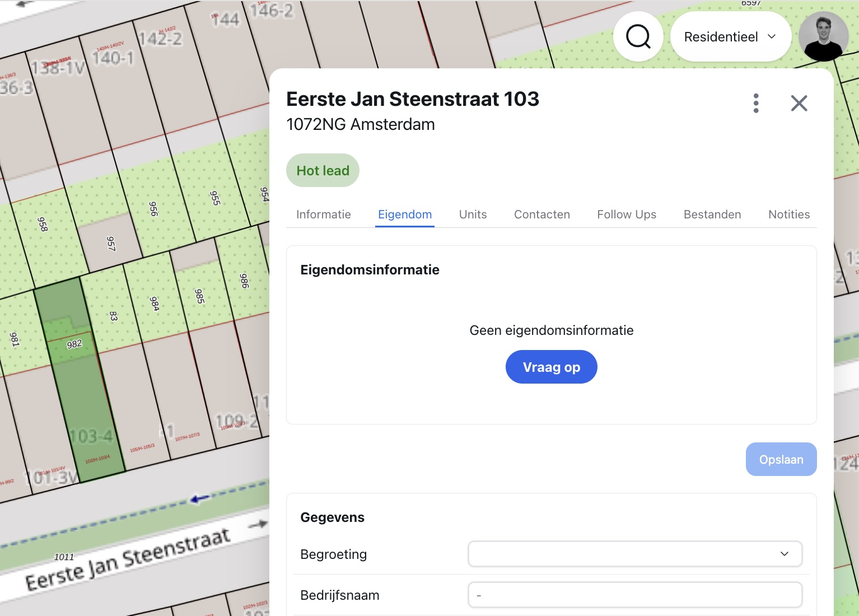Open the Contacten tab
Viewport: 859px width, 616px height.
541,214
